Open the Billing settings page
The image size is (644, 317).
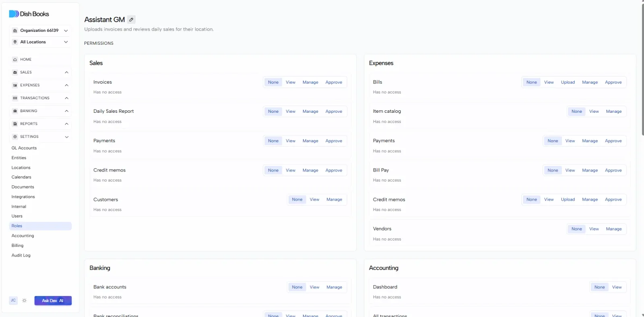pos(17,246)
